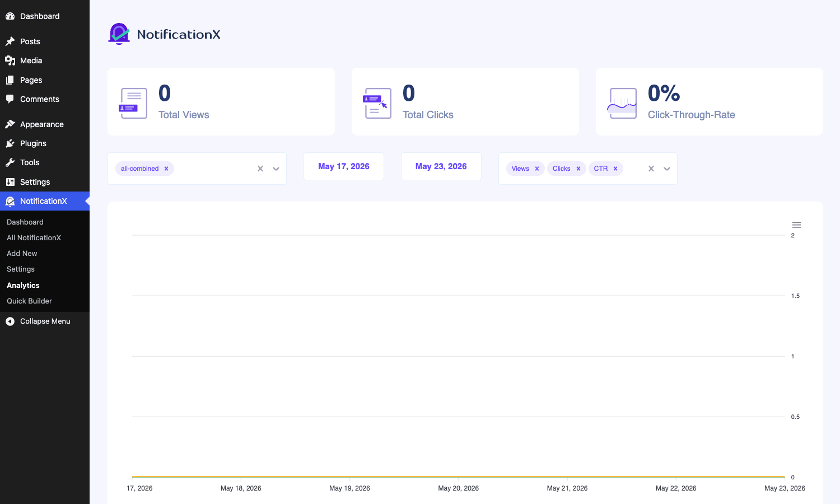Click the Media icon in sidebar
840x504 pixels.
click(x=10, y=60)
